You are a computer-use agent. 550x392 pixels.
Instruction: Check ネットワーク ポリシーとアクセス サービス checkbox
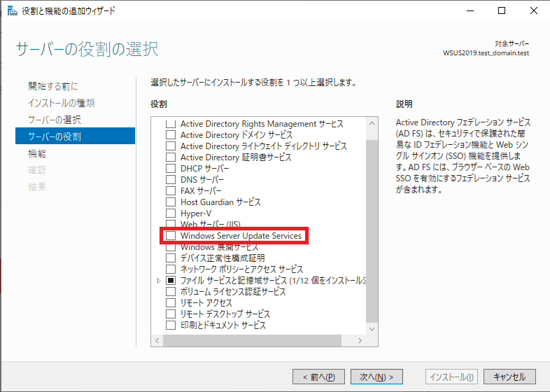click(x=171, y=269)
